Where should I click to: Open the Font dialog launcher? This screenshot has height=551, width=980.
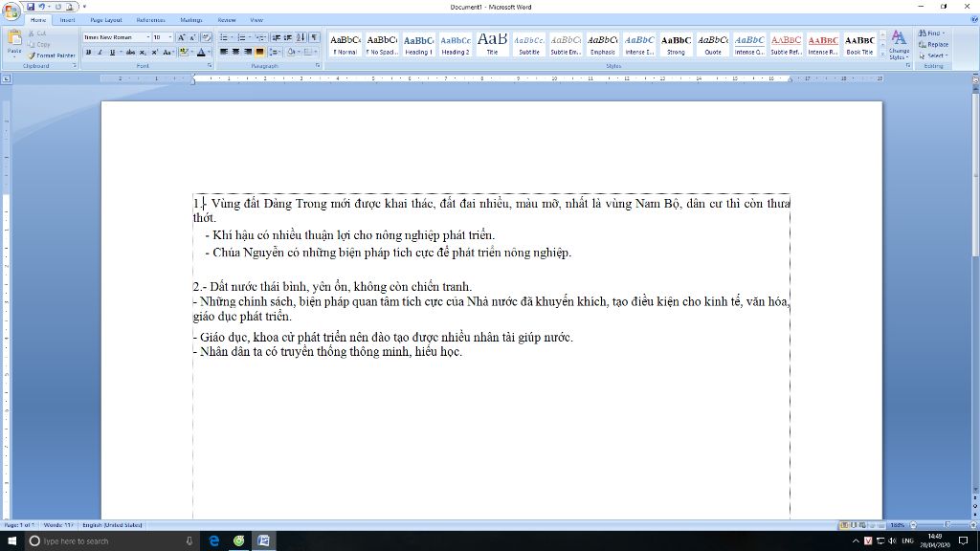point(210,66)
